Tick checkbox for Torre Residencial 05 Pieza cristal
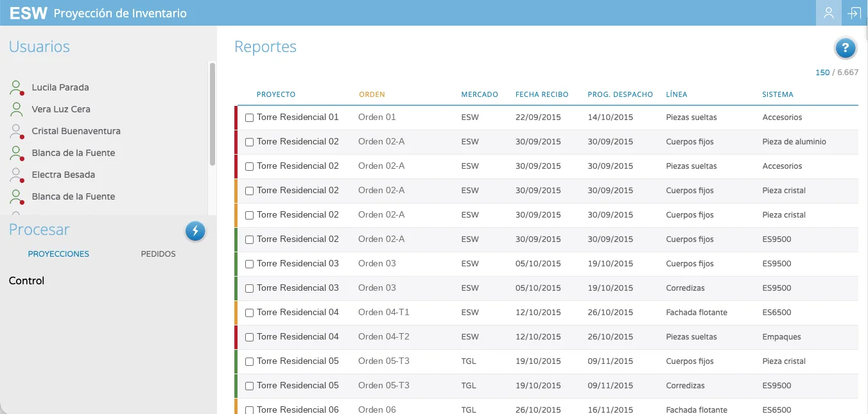 pyautogui.click(x=250, y=361)
